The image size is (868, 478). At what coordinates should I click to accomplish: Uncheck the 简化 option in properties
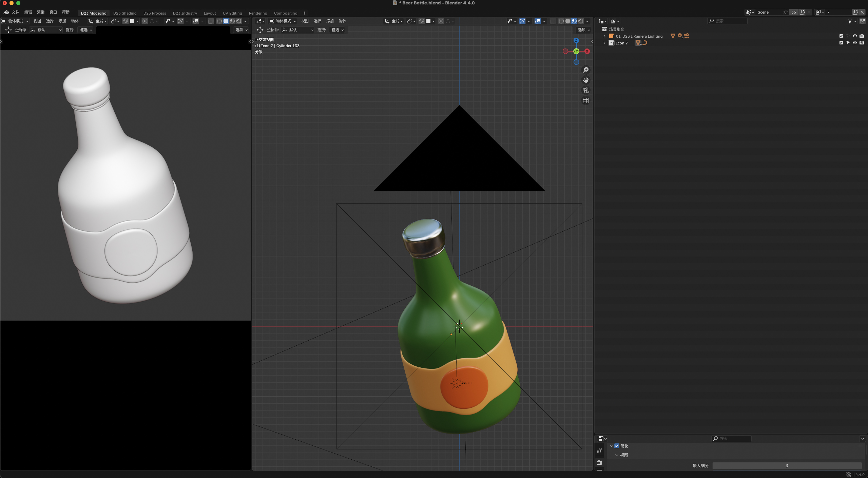617,446
